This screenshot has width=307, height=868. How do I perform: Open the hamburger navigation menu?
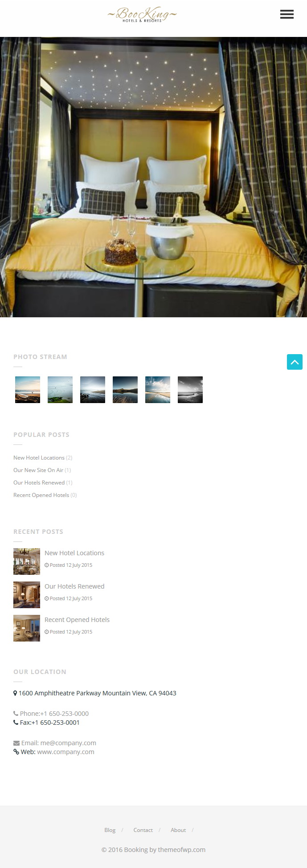pos(287,14)
